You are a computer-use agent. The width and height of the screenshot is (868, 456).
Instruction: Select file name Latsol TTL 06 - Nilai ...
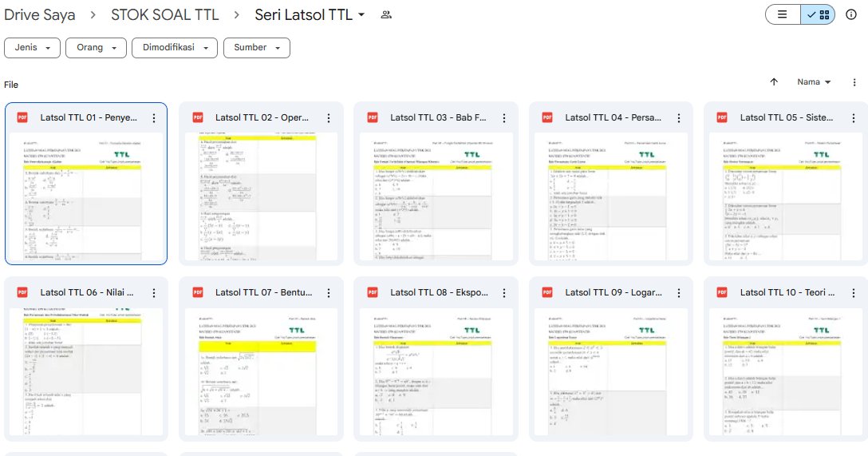pos(87,292)
